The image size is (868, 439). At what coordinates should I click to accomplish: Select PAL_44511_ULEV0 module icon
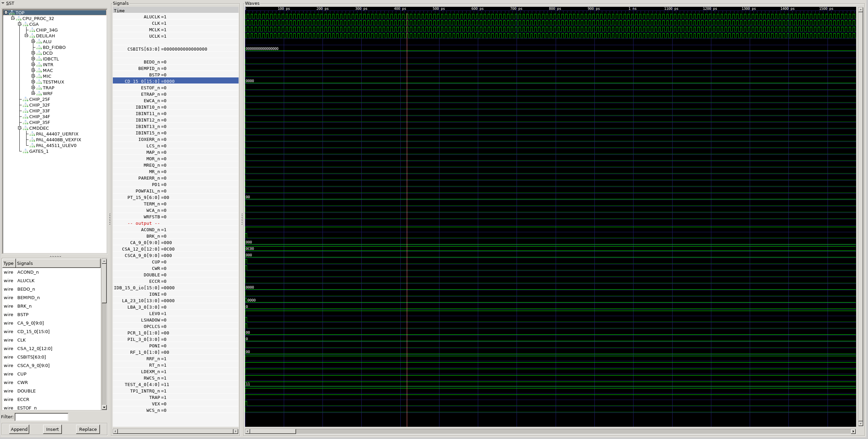[x=32, y=146]
